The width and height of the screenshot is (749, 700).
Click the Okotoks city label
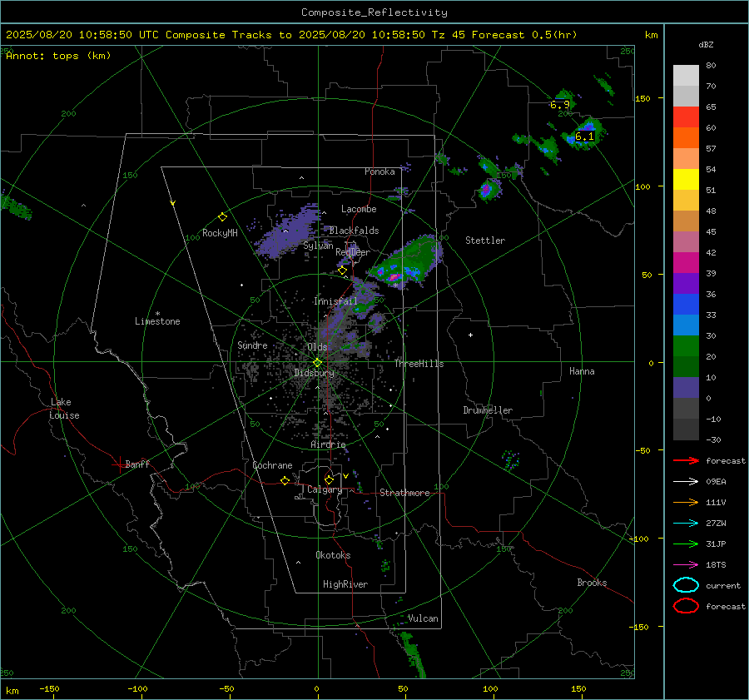click(x=333, y=555)
